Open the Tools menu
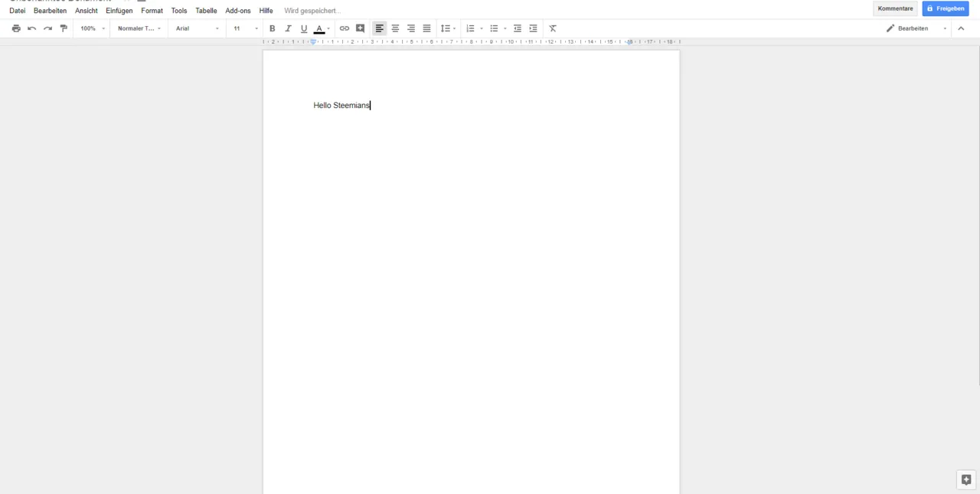The image size is (980, 494). coord(179,11)
